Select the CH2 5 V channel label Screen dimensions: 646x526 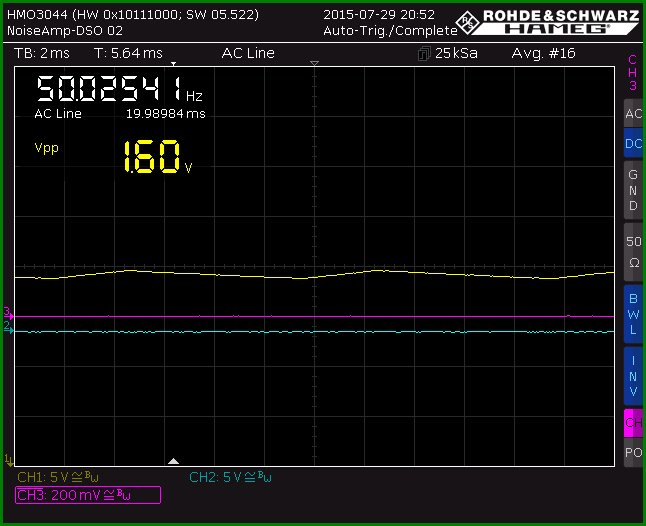coord(230,477)
